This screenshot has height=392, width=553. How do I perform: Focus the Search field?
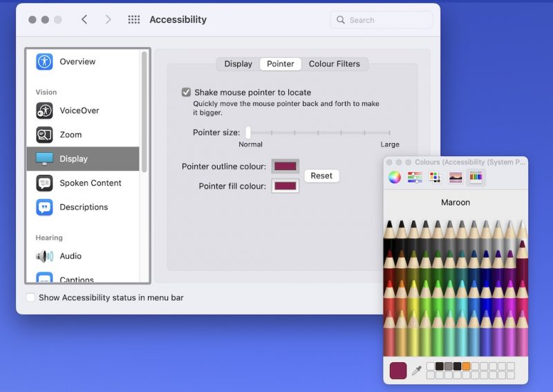click(382, 20)
